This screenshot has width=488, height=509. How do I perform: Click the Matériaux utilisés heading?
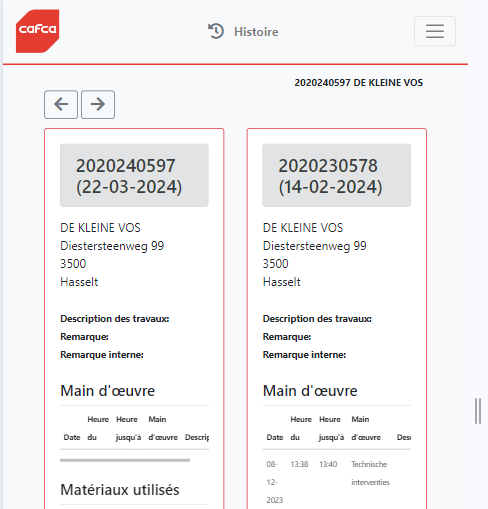pos(120,490)
